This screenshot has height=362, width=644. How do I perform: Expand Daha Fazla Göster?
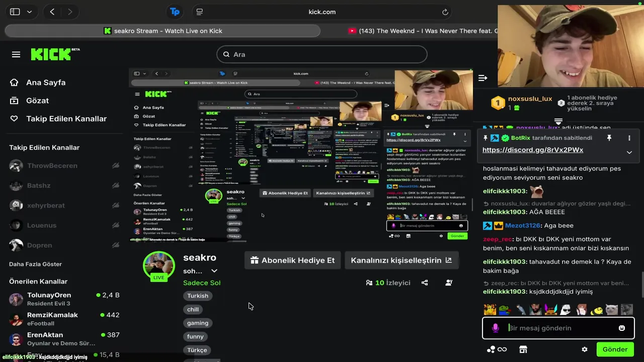pyautogui.click(x=35, y=264)
